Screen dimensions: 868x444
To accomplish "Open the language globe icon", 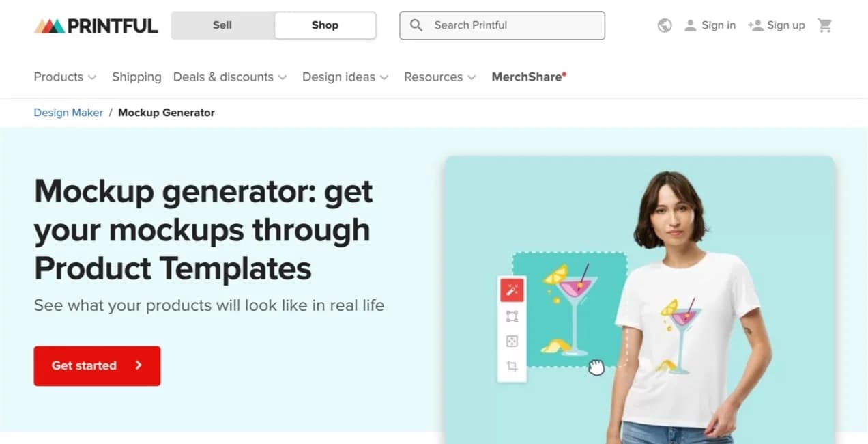I will (x=665, y=26).
